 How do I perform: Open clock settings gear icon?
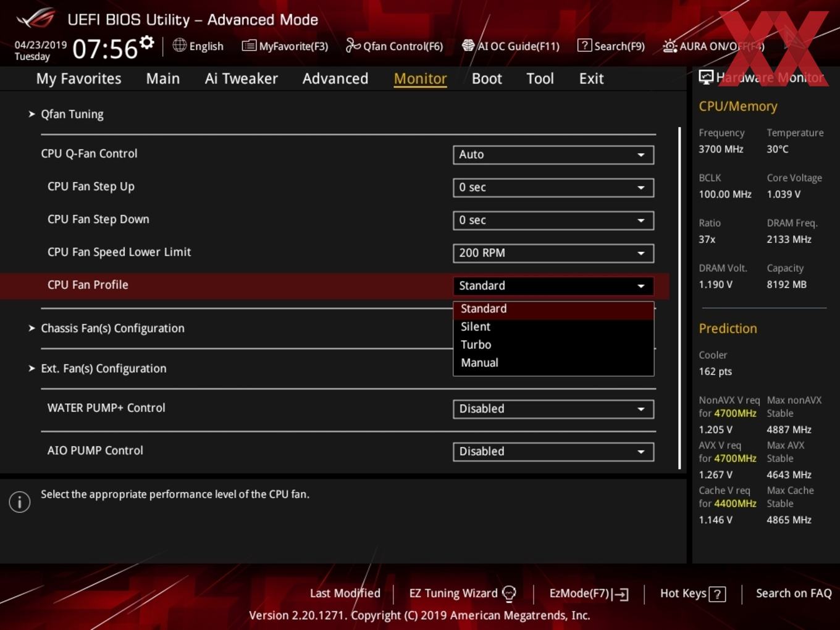point(146,43)
